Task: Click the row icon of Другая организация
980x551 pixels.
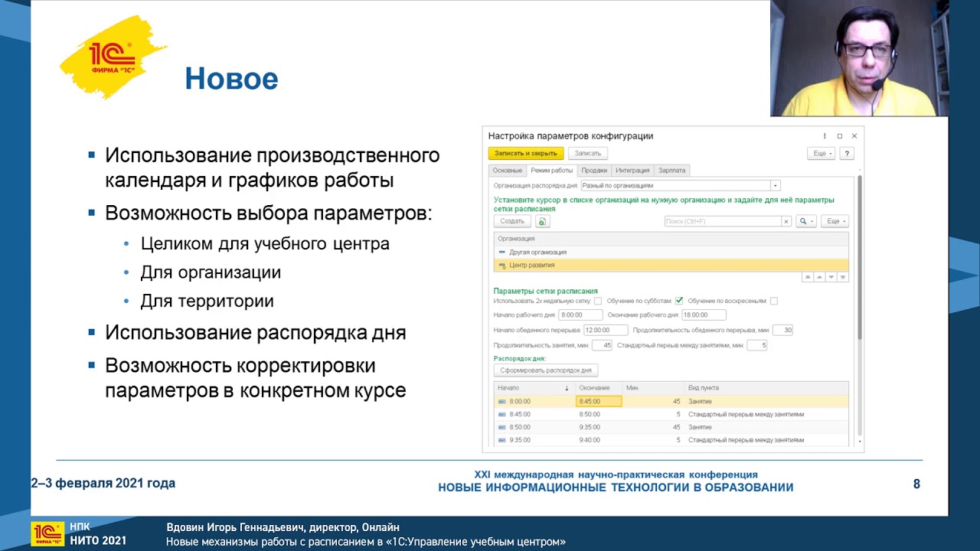Action: pyautogui.click(x=502, y=252)
